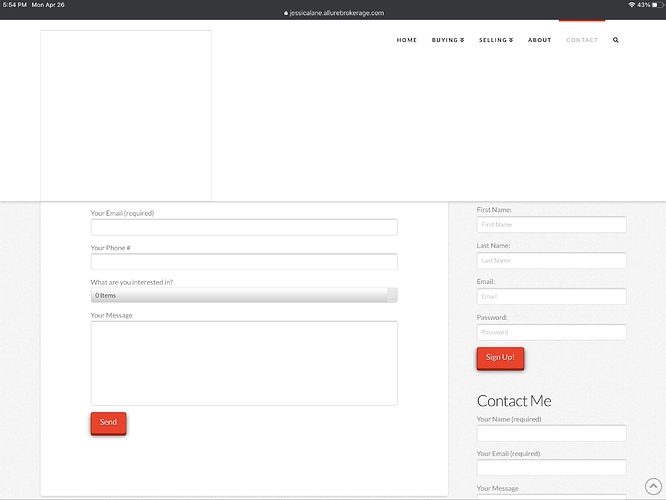Tap the jessicalane.allurebrokerage.com address bar
The image size is (666, 500).
coord(336,13)
